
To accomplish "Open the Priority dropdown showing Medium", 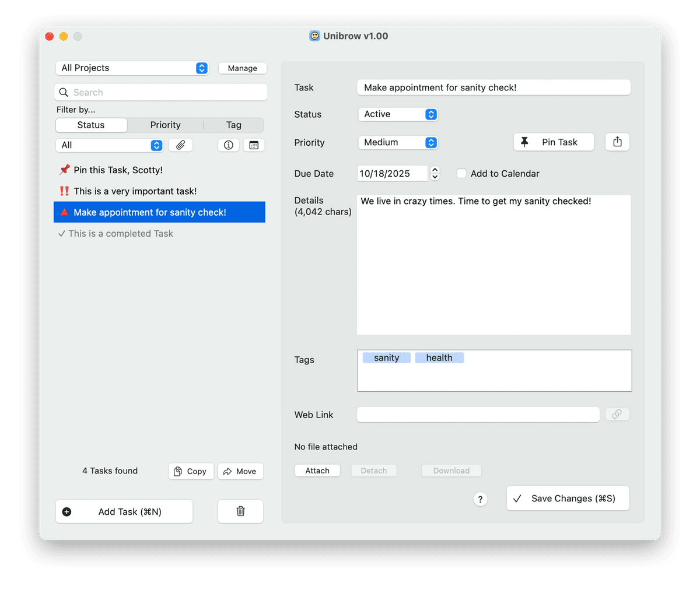I will point(398,142).
